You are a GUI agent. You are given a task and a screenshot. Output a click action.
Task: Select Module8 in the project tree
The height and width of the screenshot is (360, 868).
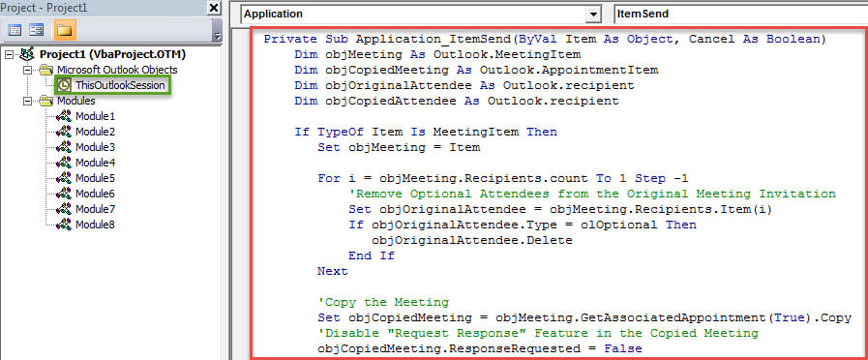point(95,225)
